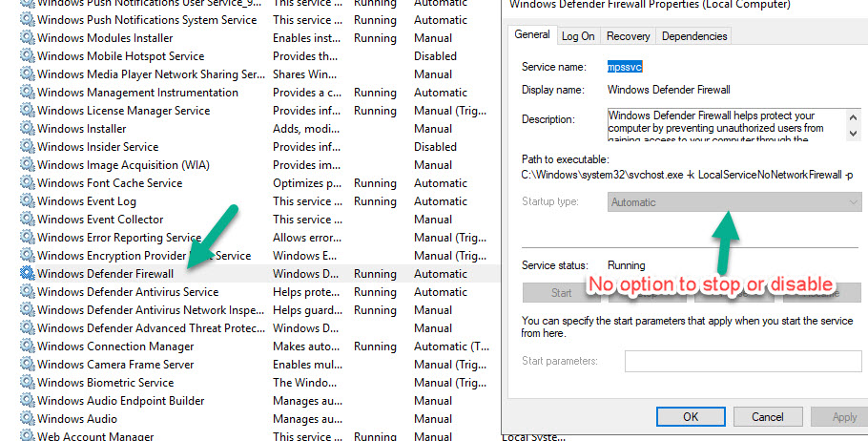Click gear icon beside Windows Event Log
The width and height of the screenshot is (868, 441).
point(27,201)
